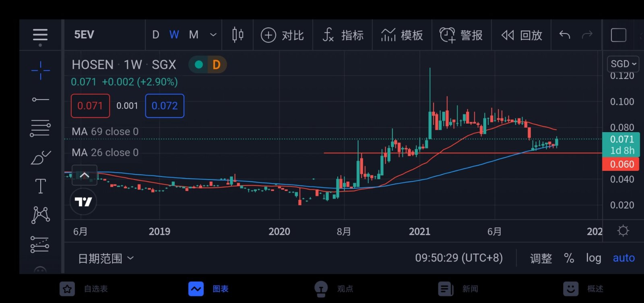The height and width of the screenshot is (303, 644).
Task: Open the 模板 templates menu
Action: click(x=402, y=35)
